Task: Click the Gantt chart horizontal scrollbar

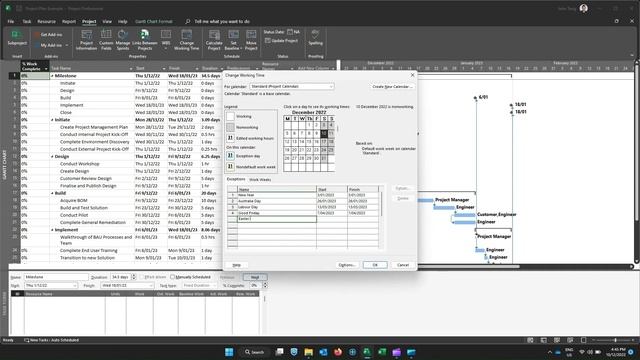Action: tap(469, 267)
